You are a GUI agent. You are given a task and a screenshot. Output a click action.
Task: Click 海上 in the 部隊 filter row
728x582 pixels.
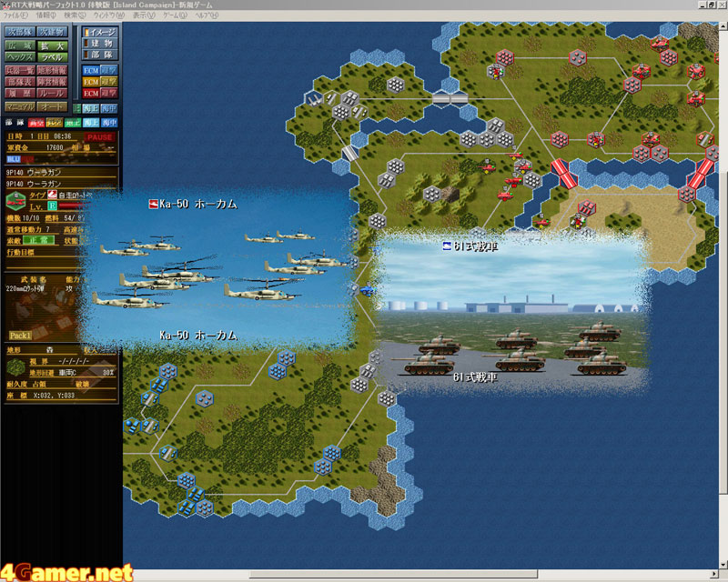coord(91,123)
